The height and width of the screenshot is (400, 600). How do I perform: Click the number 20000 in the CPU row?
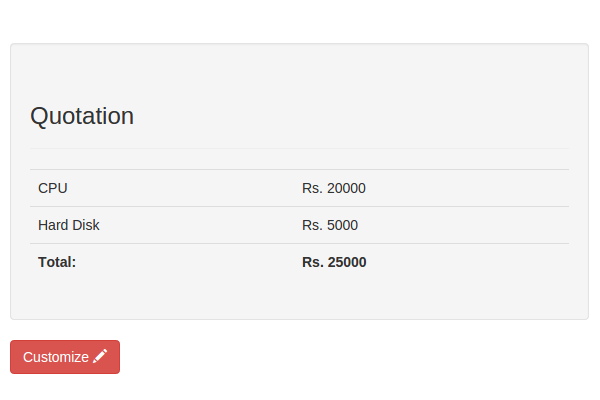coord(346,188)
